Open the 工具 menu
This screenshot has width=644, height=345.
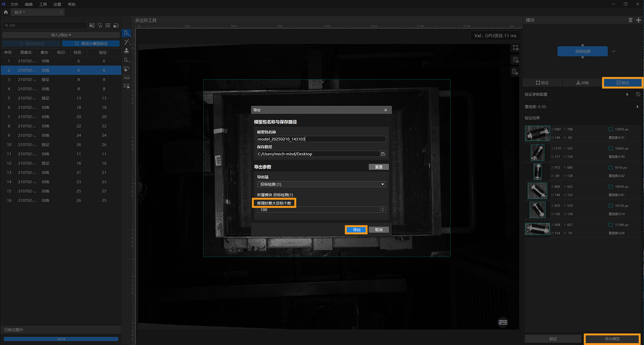pos(43,5)
